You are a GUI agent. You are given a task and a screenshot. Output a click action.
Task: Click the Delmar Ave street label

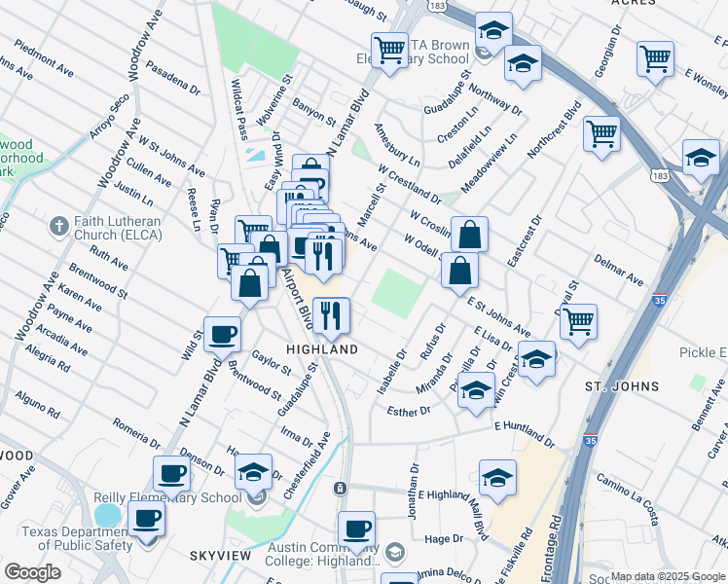pyautogui.click(x=618, y=271)
